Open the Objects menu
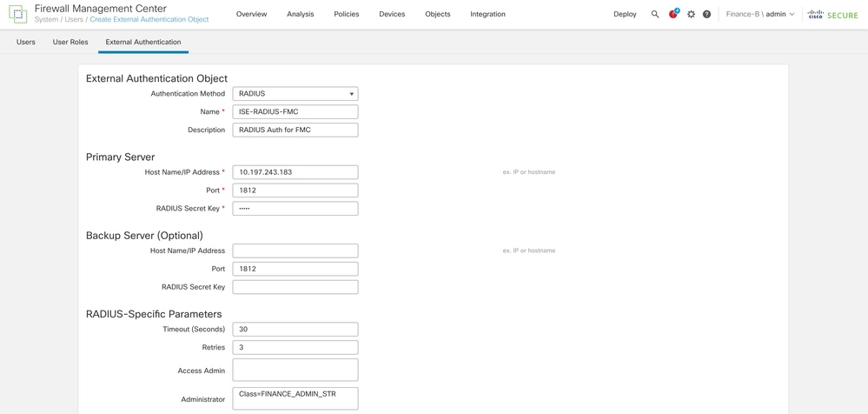 [437, 15]
